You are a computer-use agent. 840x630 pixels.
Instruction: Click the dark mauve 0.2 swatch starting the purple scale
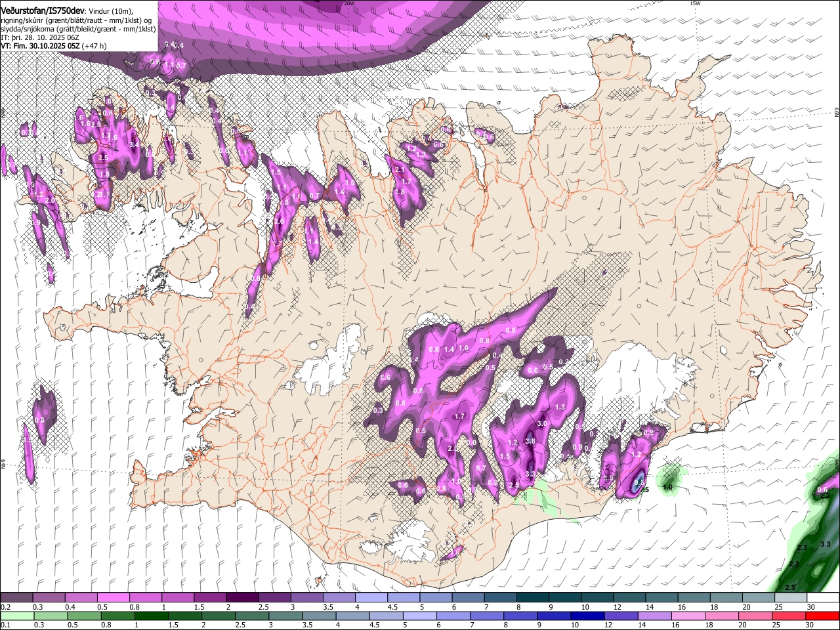[16, 597]
